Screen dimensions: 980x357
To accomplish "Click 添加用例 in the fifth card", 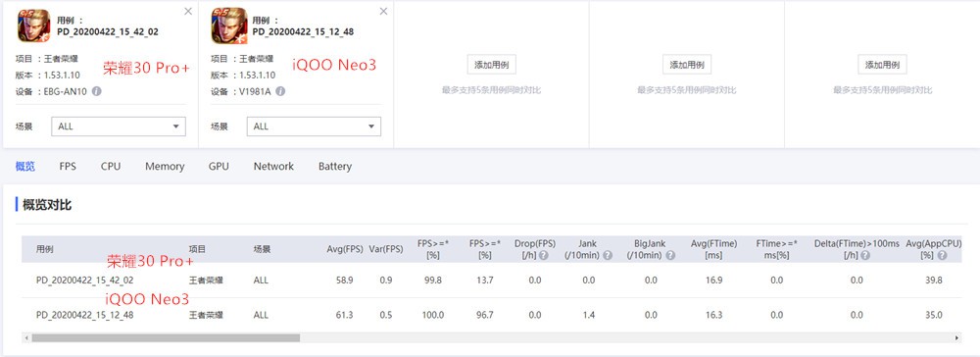I will pyautogui.click(x=883, y=65).
